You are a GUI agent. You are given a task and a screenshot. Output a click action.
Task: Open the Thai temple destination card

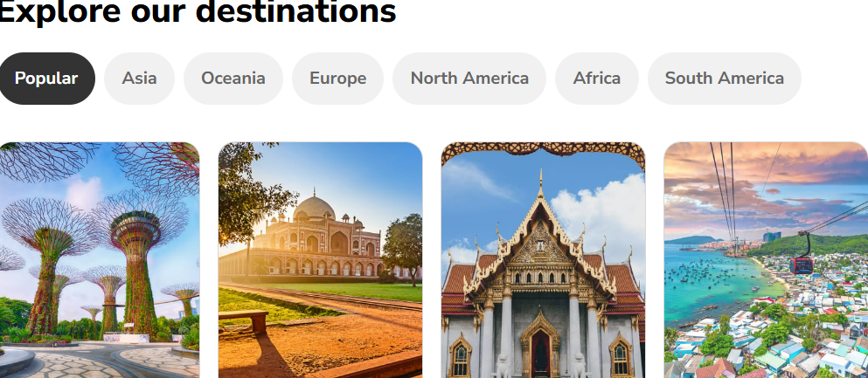[543, 260]
